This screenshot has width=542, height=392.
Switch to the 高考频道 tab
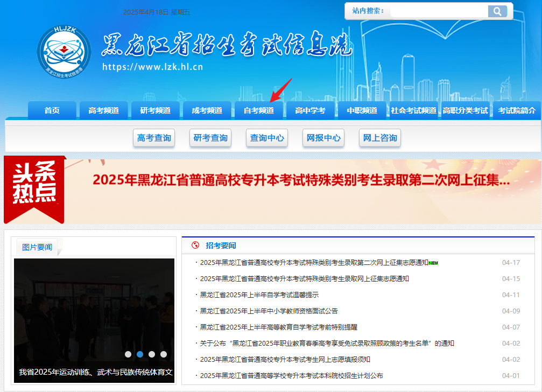pos(103,110)
